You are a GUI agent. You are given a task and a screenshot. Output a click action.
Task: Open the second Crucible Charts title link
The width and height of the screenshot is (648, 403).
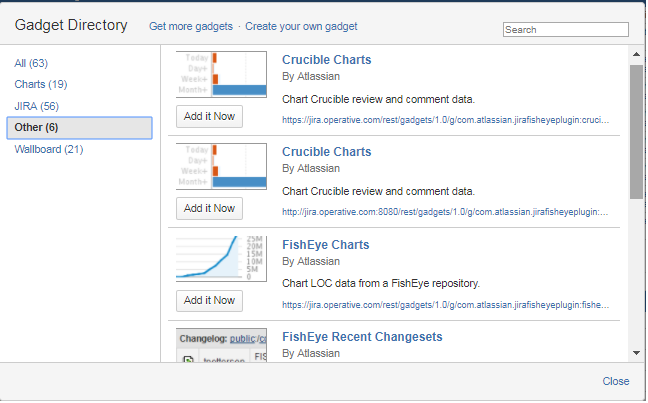(326, 152)
